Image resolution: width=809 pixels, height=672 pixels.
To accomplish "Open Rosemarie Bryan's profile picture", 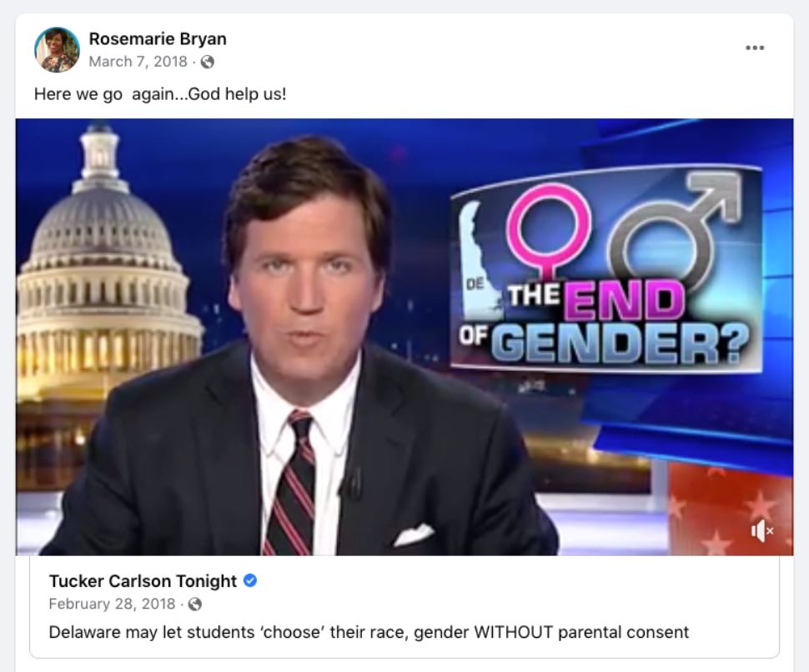I will pos(57,50).
